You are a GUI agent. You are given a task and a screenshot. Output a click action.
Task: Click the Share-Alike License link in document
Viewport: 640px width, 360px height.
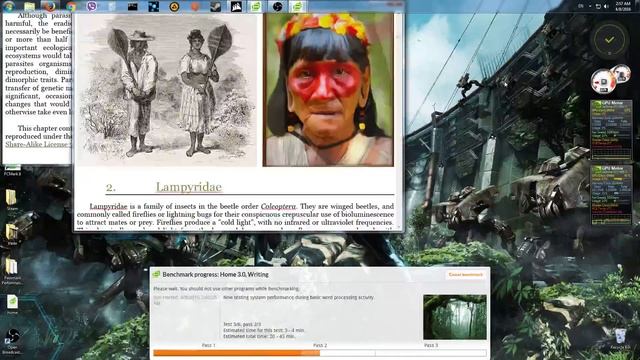38,144
